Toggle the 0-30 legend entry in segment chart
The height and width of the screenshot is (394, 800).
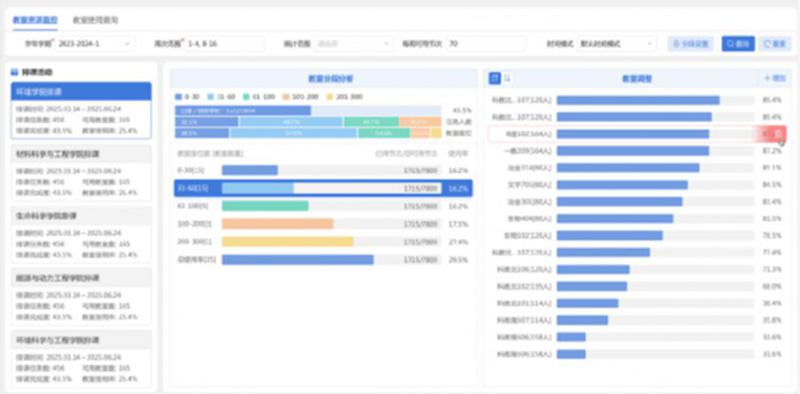click(188, 96)
